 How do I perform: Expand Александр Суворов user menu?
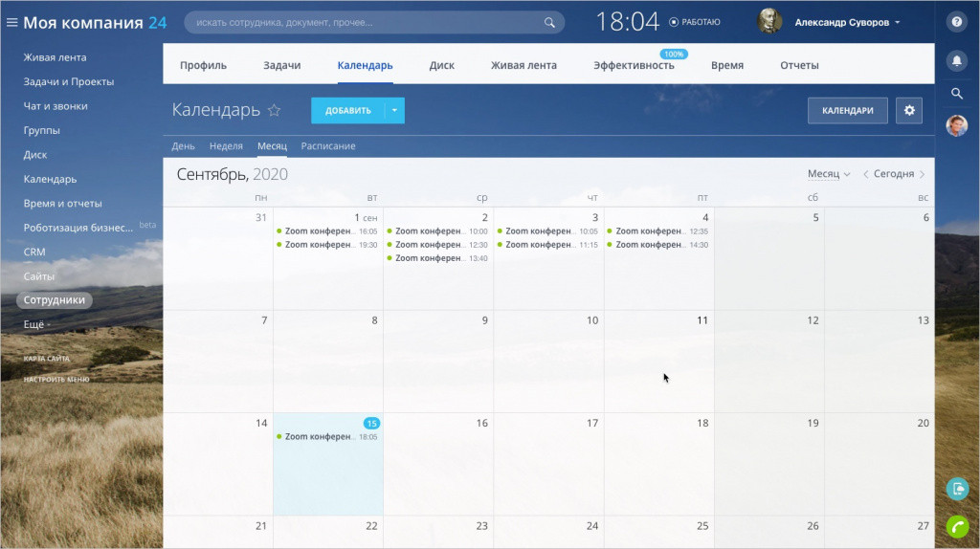click(x=847, y=23)
